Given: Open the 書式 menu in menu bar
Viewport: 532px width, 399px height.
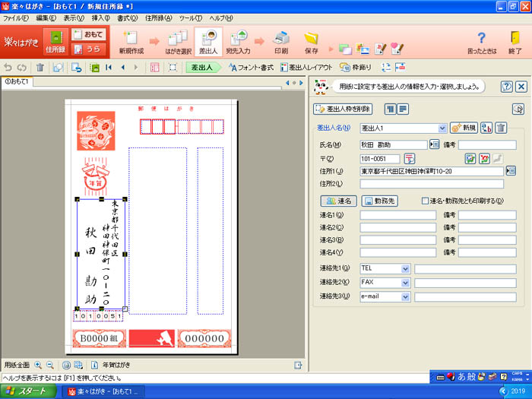Looking at the screenshot, I should (x=128, y=17).
